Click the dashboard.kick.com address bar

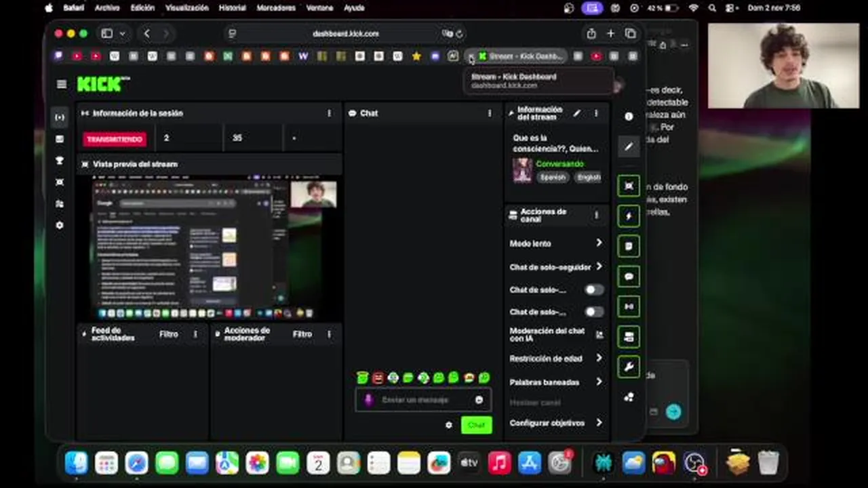346,33
